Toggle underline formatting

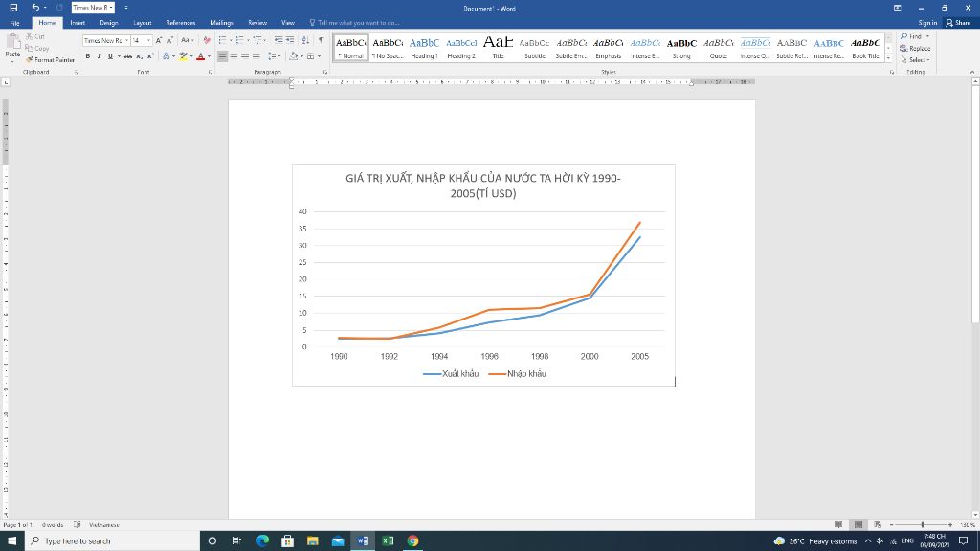[111, 56]
